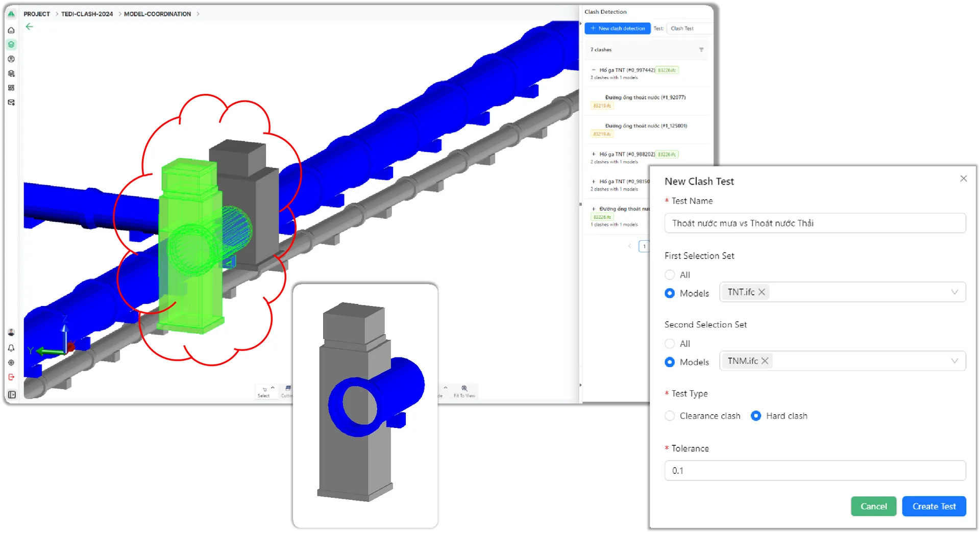Click the Test Name input field
The width and height of the screenshot is (980, 533).
(x=815, y=223)
